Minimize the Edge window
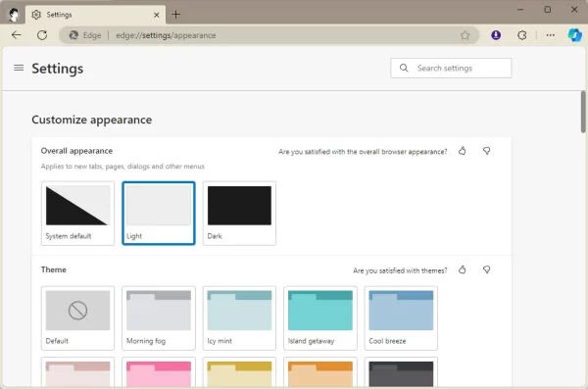 click(x=520, y=10)
